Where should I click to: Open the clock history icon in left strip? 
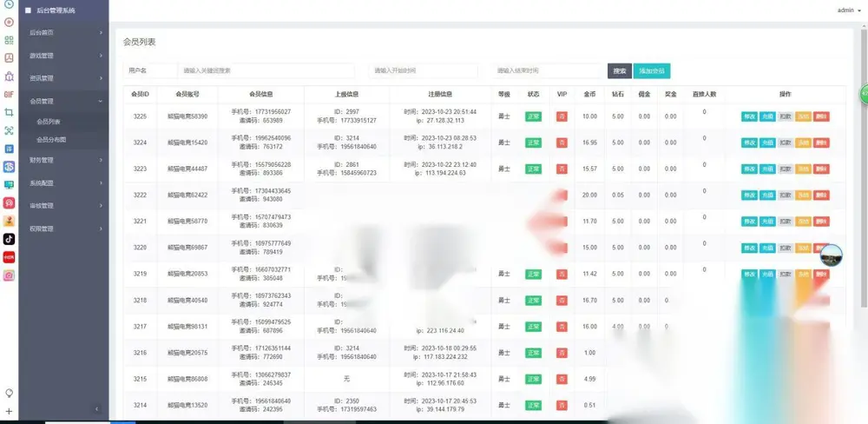pos(9,3)
